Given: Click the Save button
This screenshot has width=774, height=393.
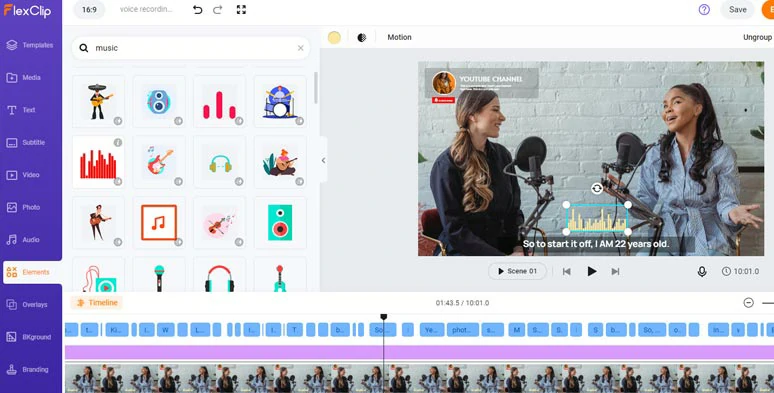Looking at the screenshot, I should 737,9.
